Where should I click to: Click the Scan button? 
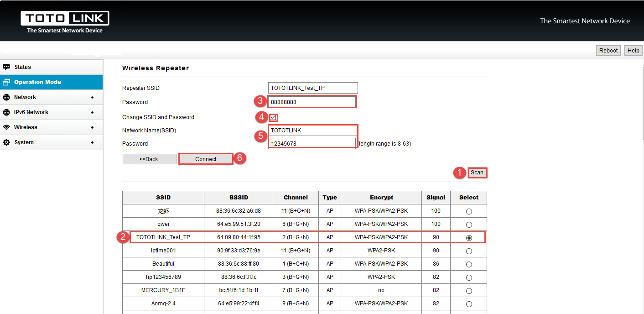(477, 173)
